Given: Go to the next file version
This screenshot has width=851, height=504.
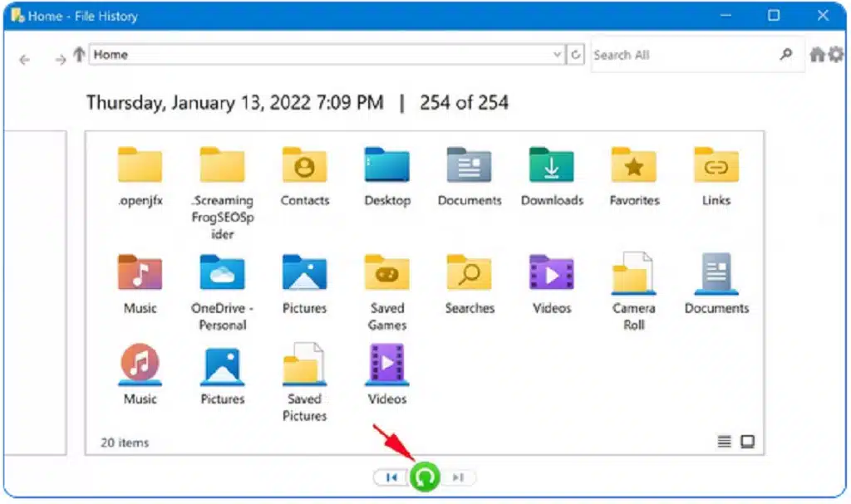Looking at the screenshot, I should (x=457, y=477).
